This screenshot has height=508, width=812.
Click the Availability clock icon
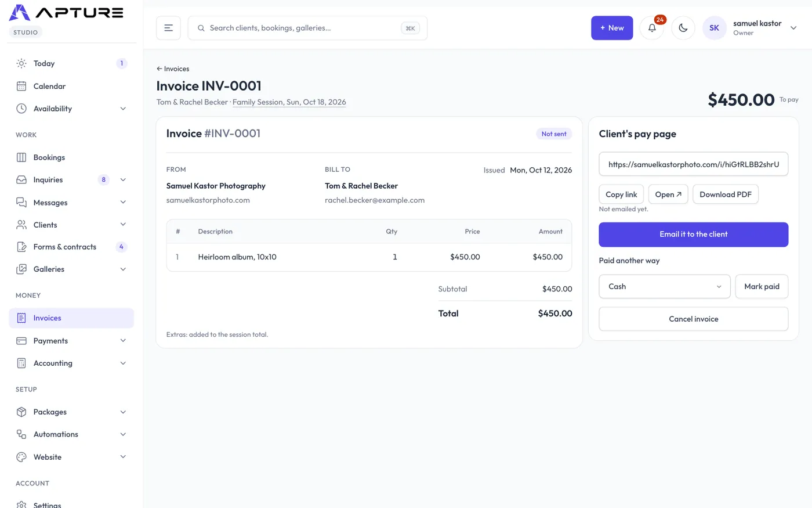point(21,109)
